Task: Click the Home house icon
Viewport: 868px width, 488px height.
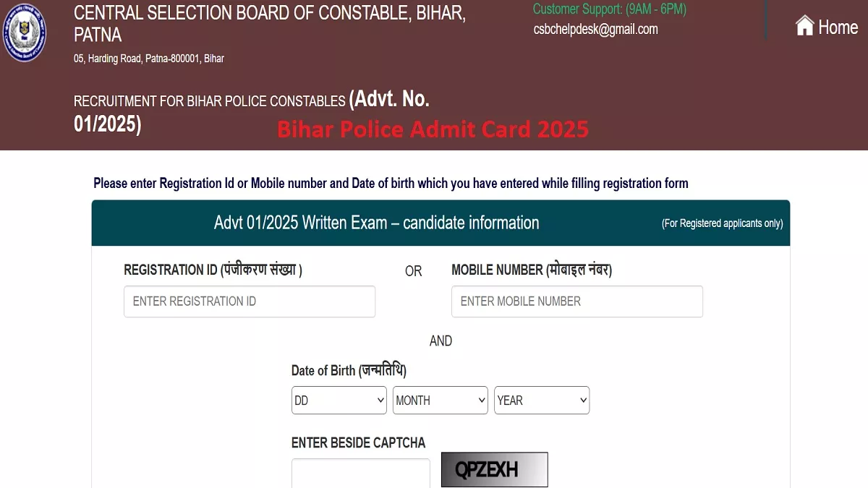Action: (805, 26)
